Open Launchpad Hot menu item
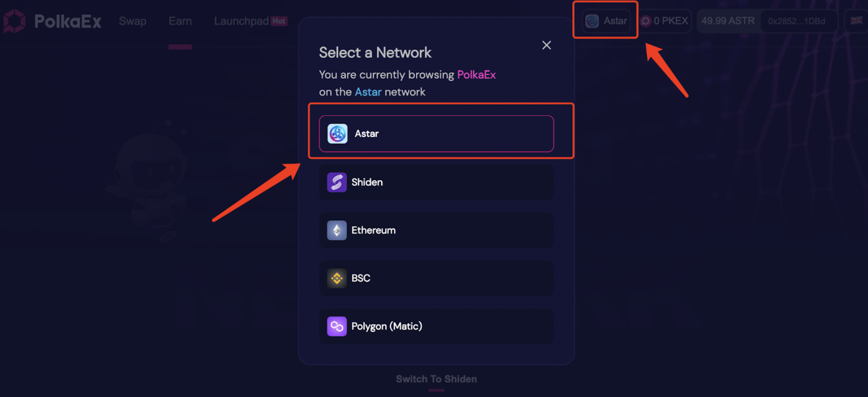Screen dimensions: 868x397 click(x=251, y=21)
